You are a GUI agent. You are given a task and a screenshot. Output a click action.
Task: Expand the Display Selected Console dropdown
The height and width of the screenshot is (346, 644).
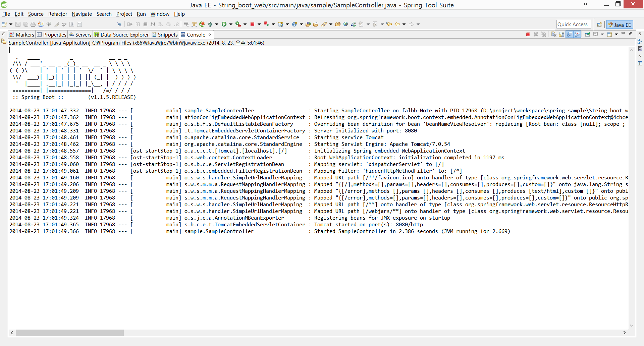coord(602,35)
